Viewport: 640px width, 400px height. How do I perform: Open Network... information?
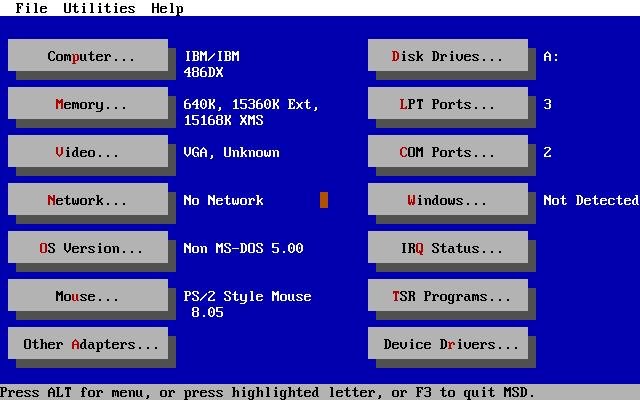(88, 200)
